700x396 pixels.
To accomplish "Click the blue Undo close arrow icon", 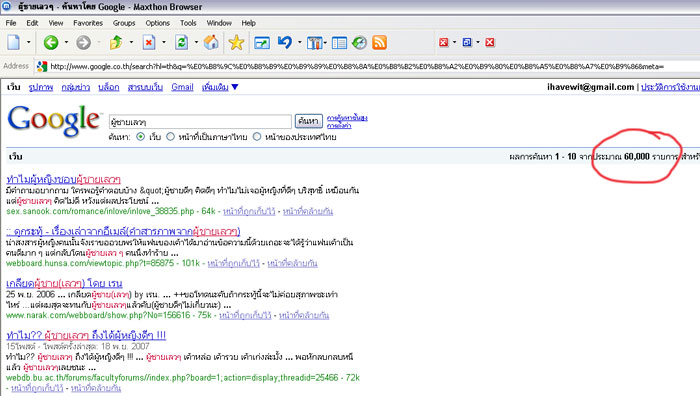I will (x=284, y=42).
